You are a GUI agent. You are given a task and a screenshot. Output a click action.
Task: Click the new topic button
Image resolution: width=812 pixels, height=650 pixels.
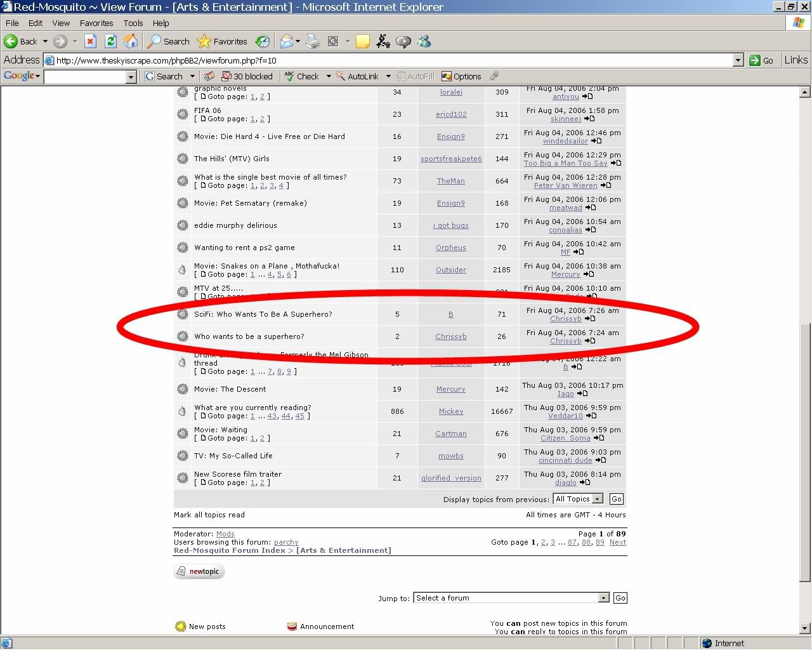199,571
